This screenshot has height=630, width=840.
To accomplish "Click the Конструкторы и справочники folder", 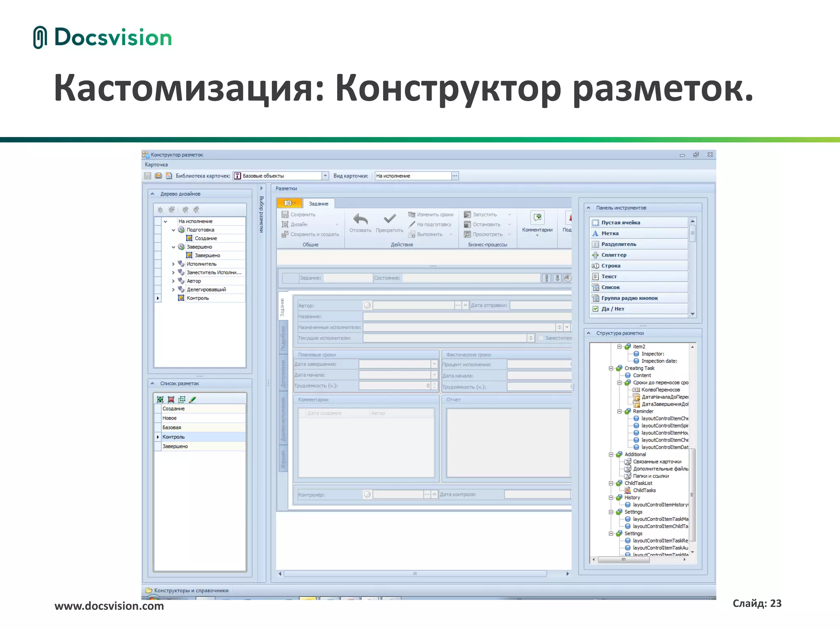I will click(x=187, y=591).
